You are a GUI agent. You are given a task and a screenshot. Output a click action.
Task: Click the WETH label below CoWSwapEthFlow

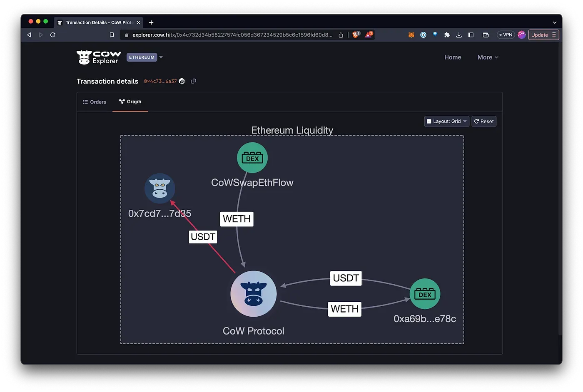click(x=237, y=219)
